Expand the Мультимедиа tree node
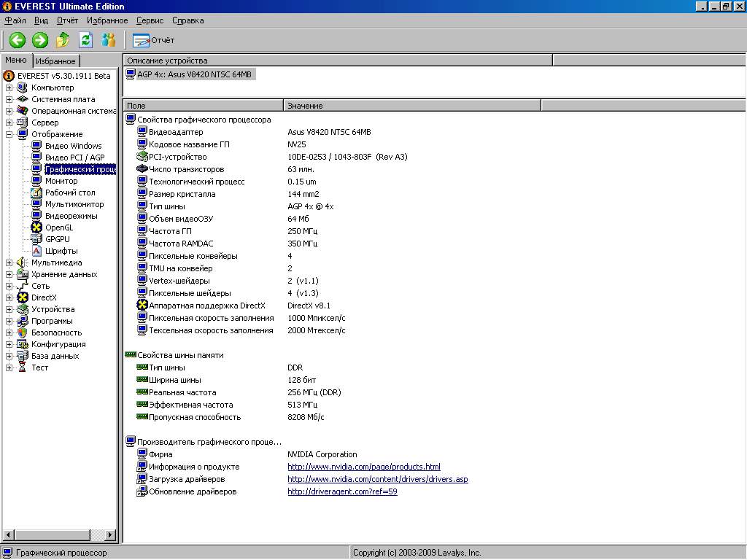The image size is (747, 560). pos(9,262)
